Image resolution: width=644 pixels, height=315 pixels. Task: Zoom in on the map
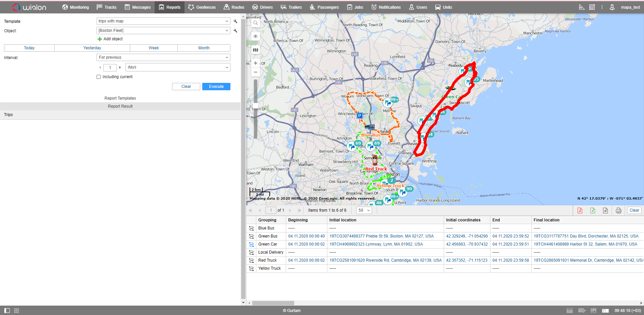coord(256,63)
